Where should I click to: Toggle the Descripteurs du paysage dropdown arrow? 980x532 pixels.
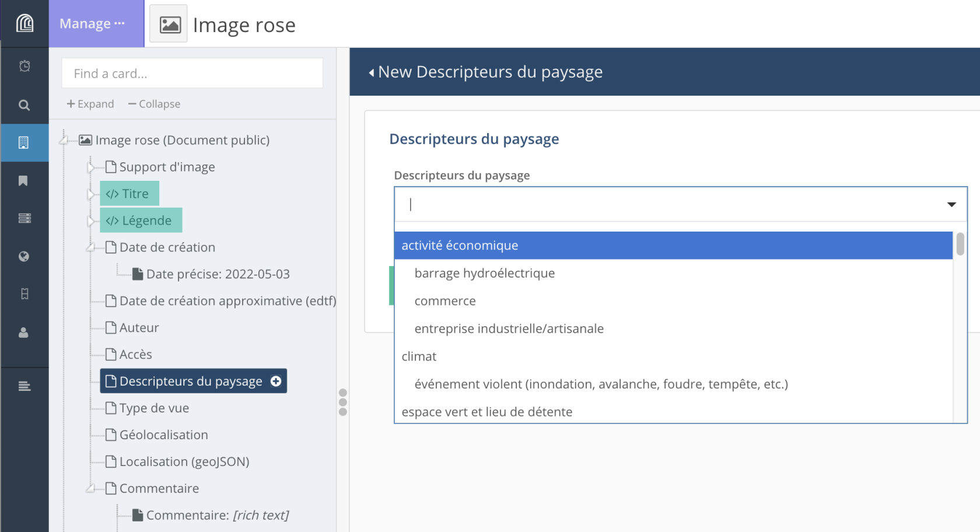click(951, 204)
